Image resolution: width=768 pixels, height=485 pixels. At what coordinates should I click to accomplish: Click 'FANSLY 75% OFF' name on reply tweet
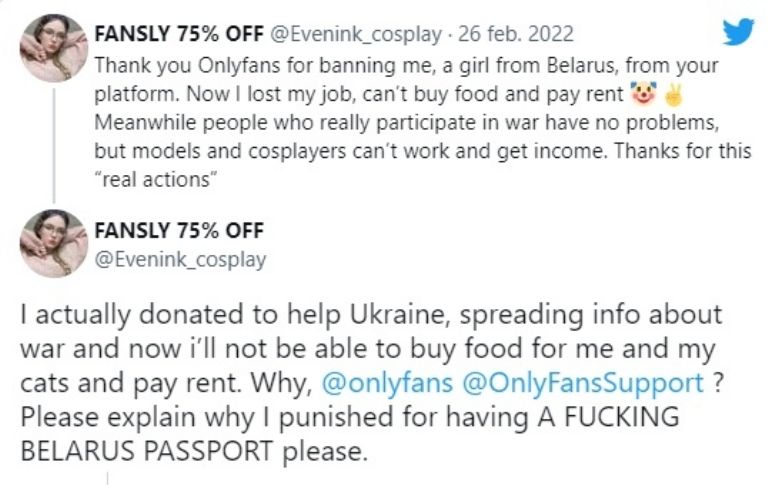point(179,230)
